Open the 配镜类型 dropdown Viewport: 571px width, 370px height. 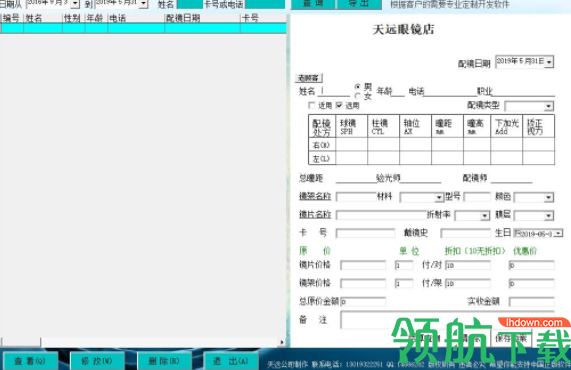pos(548,106)
